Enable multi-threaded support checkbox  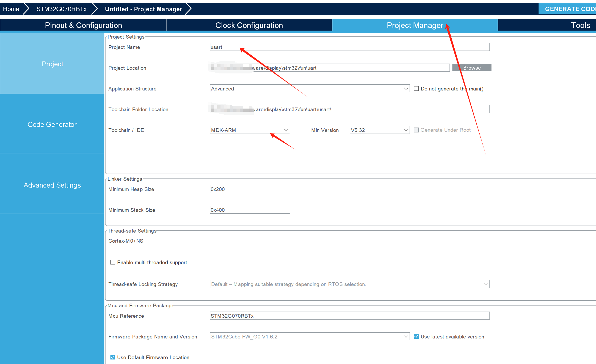[113, 262]
